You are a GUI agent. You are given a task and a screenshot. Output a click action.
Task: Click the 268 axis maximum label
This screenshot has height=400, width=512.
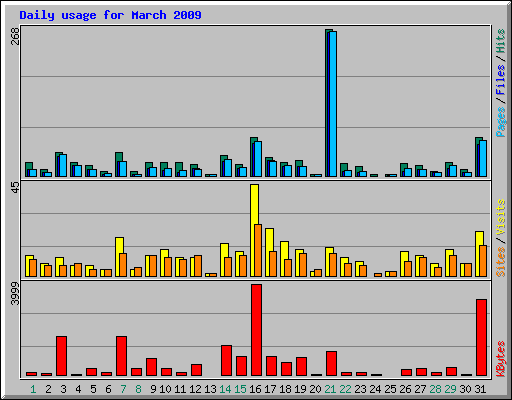15,36
